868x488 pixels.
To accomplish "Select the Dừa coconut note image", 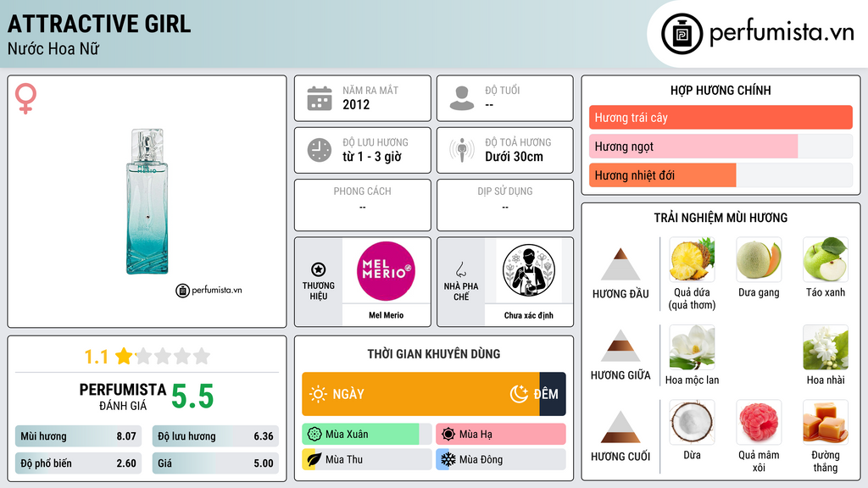I will point(692,423).
